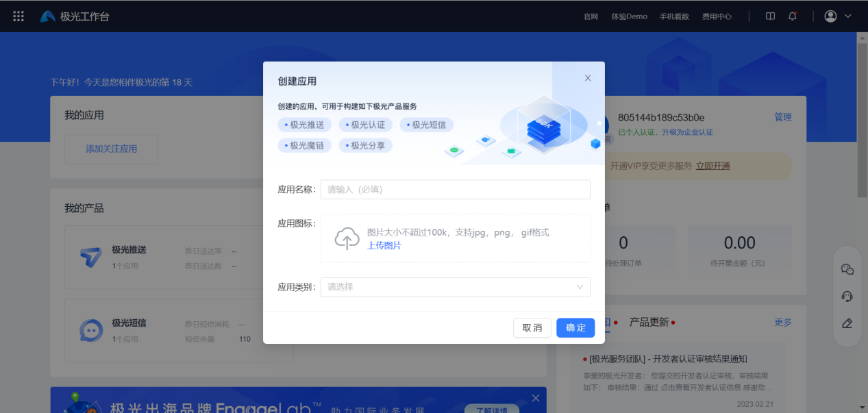Viewport: 868px width, 413px height.
Task: Select the 极光魔链 tag in dialog
Action: pyautogui.click(x=305, y=145)
